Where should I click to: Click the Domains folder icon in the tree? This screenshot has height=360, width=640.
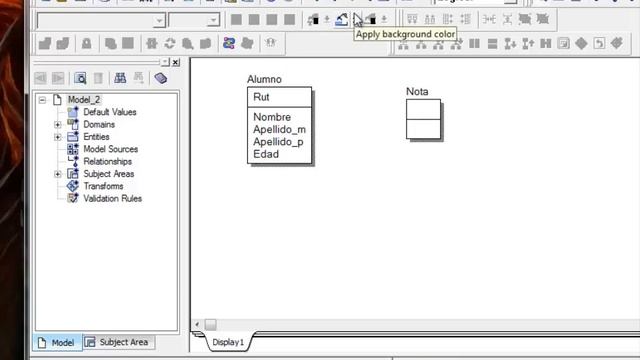[x=73, y=124]
